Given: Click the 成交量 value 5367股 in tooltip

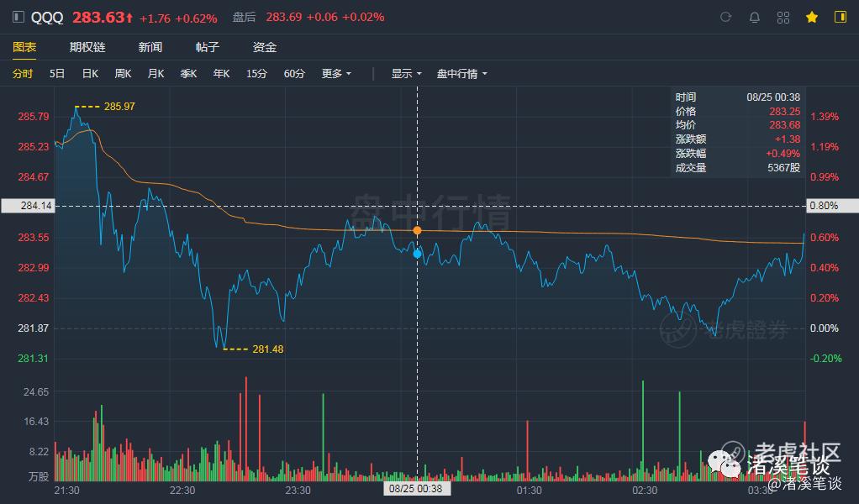Looking at the screenshot, I should tap(783, 167).
